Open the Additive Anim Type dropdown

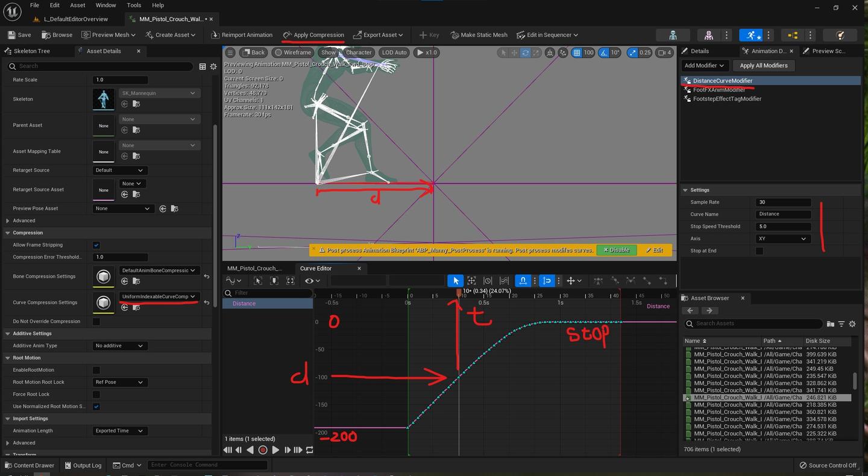click(120, 346)
